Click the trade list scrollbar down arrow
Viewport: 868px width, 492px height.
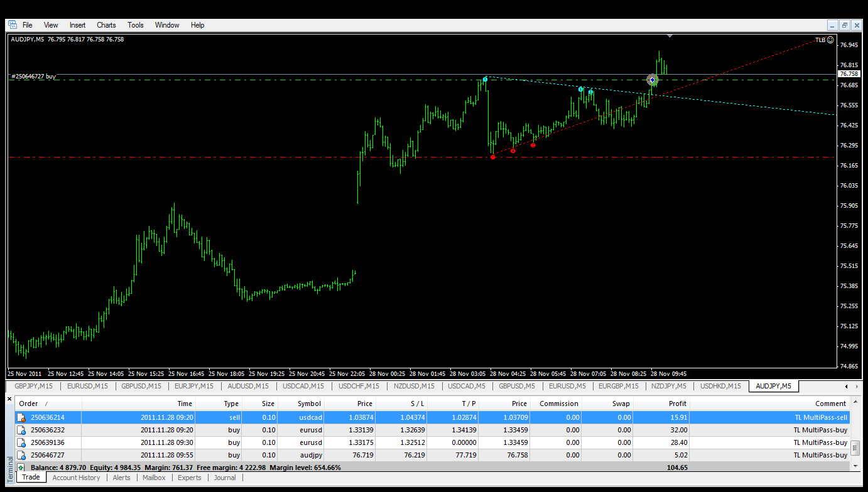[855, 466]
